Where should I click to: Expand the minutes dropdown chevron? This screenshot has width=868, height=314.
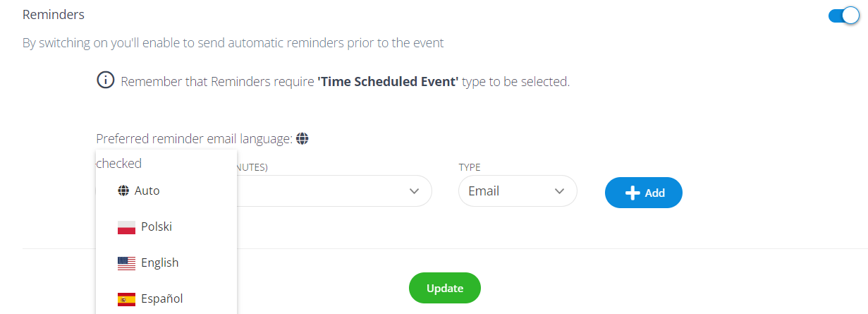click(414, 191)
